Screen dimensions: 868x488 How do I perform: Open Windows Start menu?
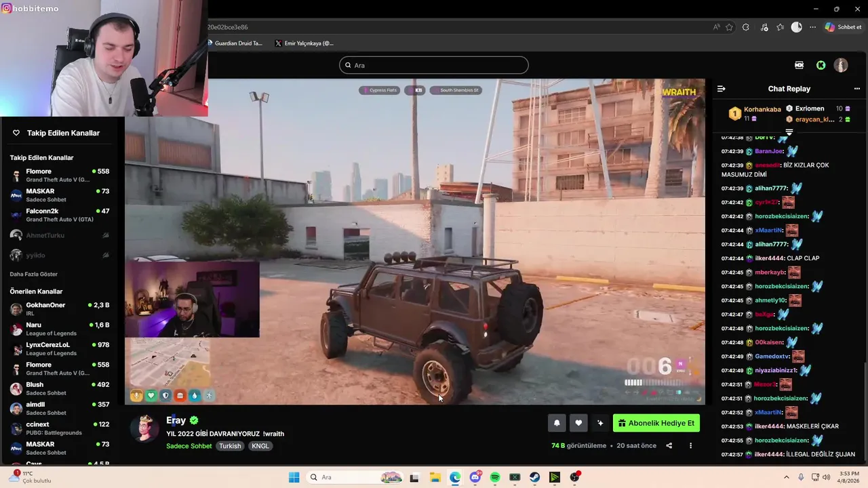click(294, 477)
